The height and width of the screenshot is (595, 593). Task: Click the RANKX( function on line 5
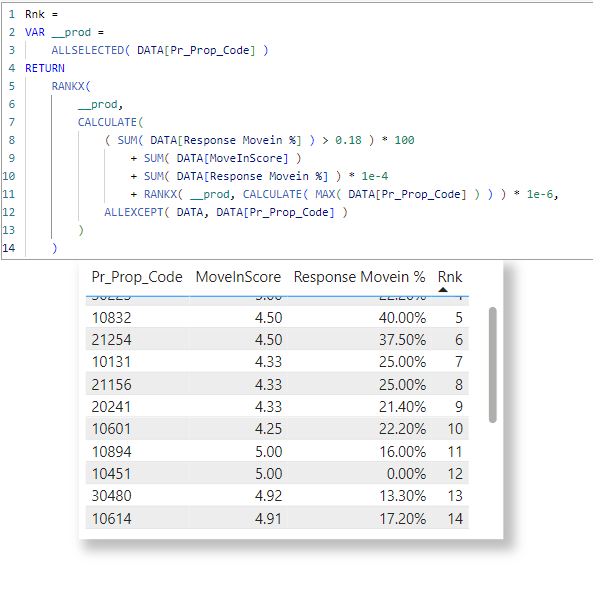[x=71, y=87]
